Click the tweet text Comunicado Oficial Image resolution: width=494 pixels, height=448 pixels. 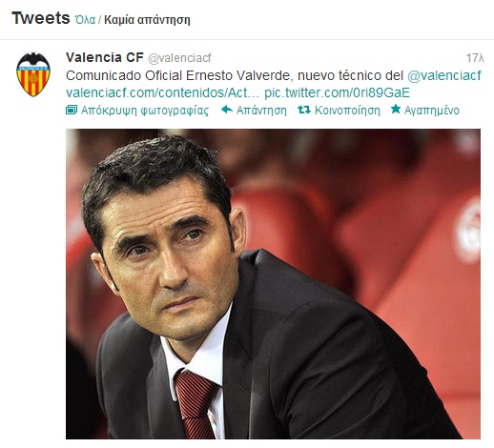coord(104,75)
